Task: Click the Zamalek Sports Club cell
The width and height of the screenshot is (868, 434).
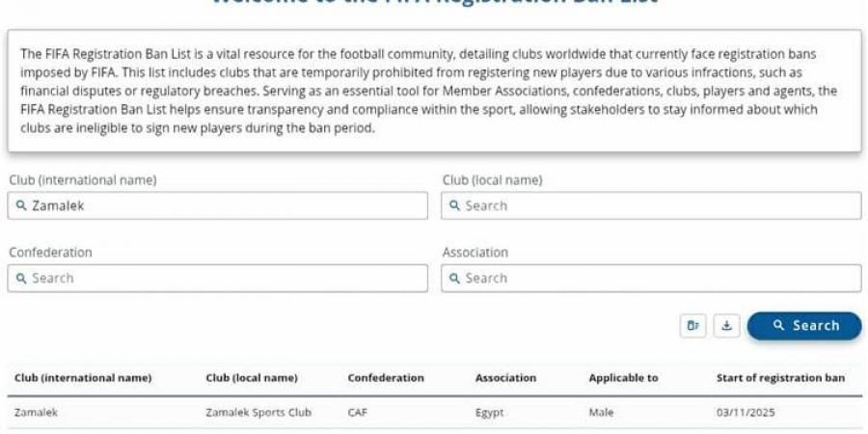Action: tap(258, 413)
